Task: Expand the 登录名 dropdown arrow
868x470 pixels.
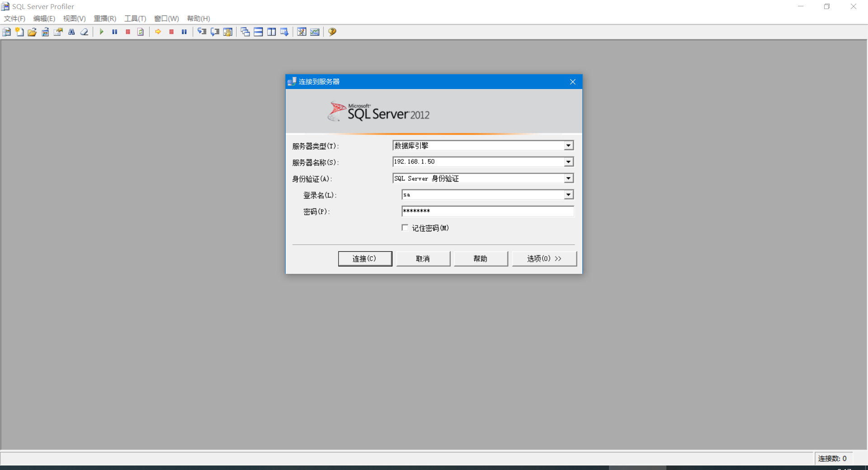Action: 568,195
